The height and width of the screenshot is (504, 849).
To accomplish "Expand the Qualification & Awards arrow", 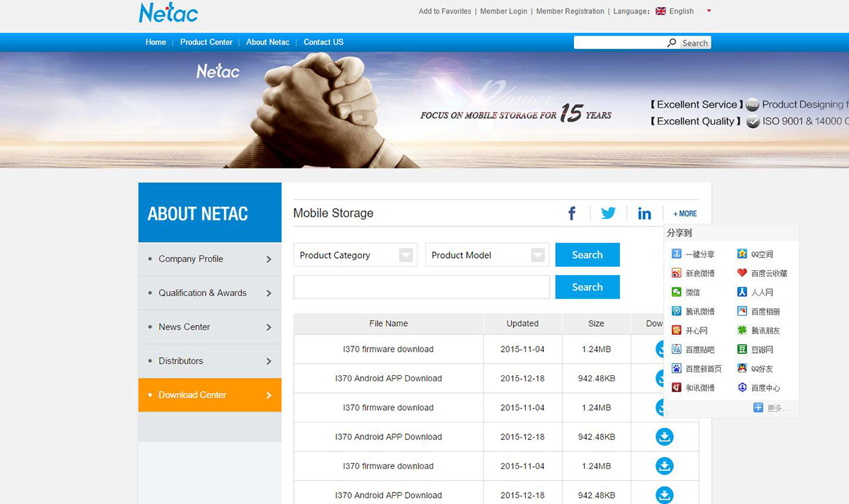I will (269, 293).
